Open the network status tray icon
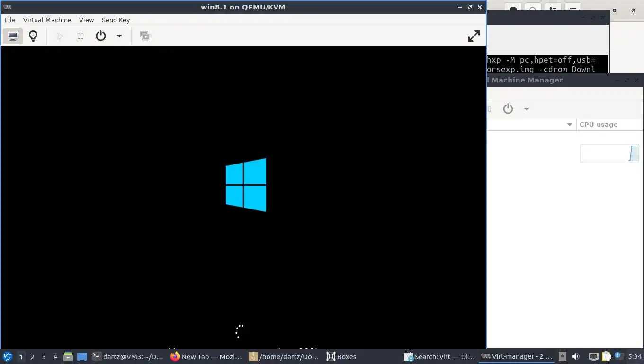The height and width of the screenshot is (364, 644). (593, 356)
